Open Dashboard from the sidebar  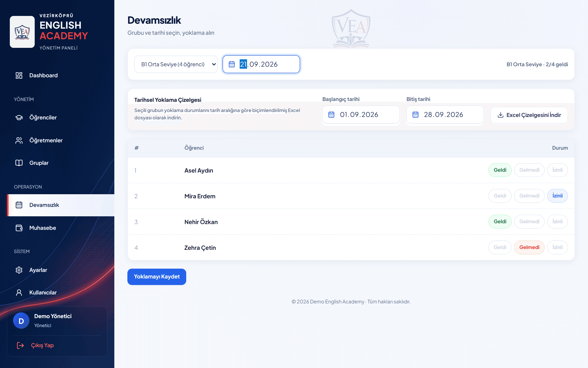click(x=61, y=75)
